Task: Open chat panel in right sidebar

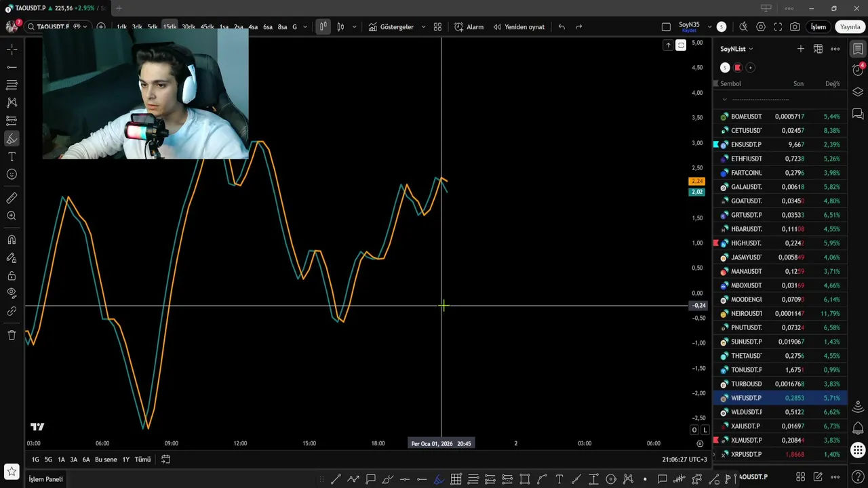Action: 858,114
